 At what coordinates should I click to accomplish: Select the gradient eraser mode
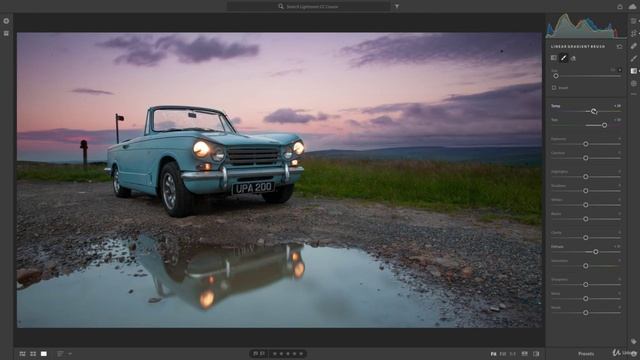pyautogui.click(x=573, y=58)
